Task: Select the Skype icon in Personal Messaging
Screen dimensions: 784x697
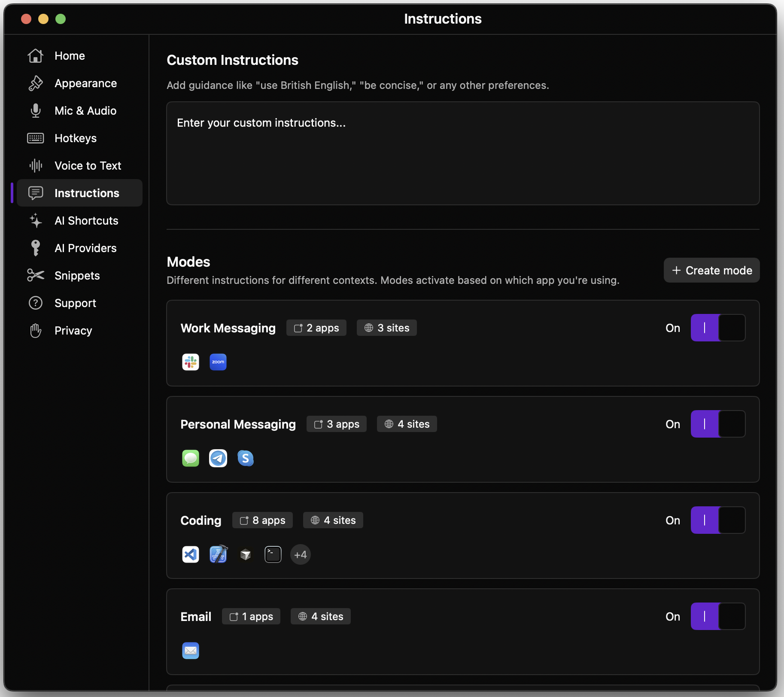Action: tap(245, 458)
